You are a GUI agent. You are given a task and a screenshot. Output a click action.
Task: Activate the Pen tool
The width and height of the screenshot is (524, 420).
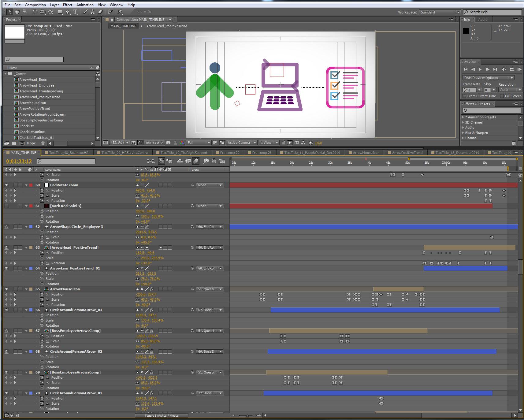coord(68,12)
